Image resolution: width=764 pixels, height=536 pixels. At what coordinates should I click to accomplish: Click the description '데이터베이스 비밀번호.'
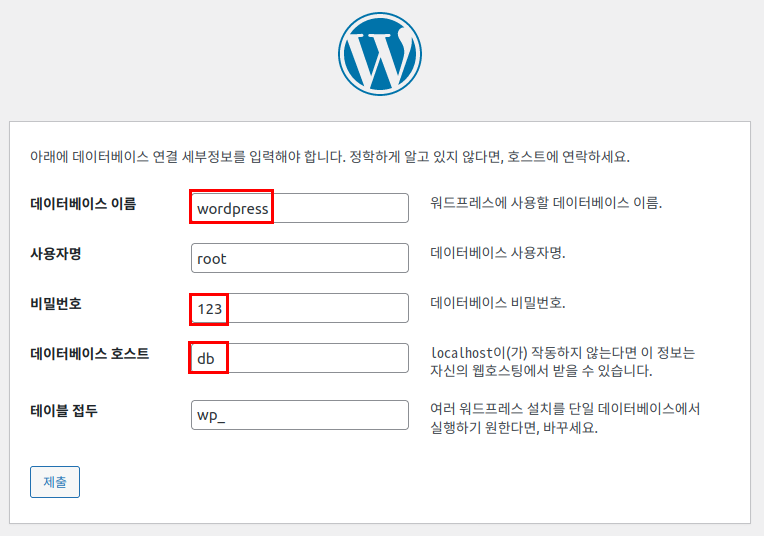point(497,303)
